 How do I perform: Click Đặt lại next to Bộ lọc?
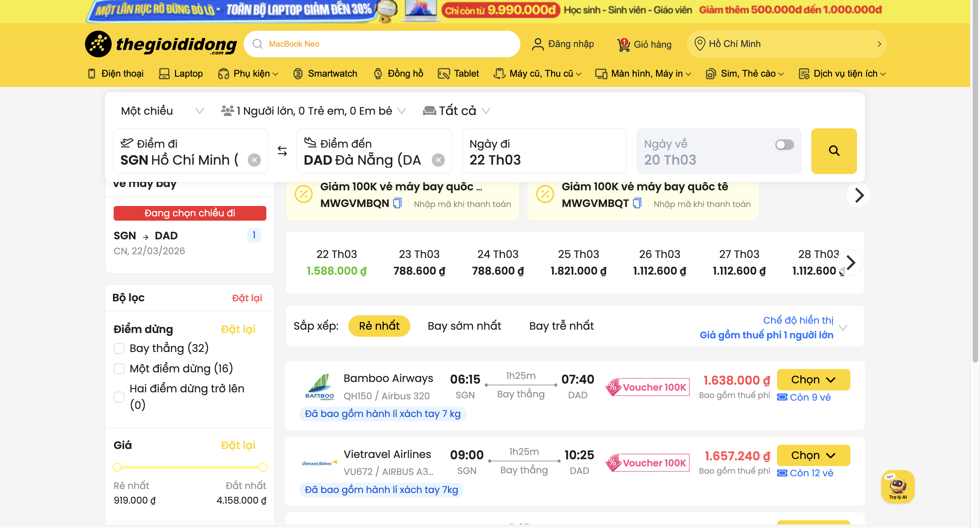tap(247, 298)
